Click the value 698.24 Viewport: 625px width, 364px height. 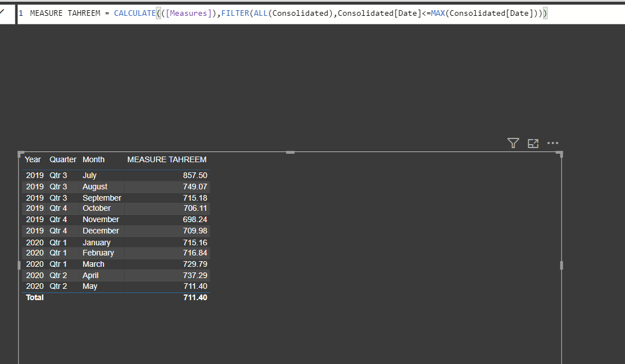click(195, 219)
